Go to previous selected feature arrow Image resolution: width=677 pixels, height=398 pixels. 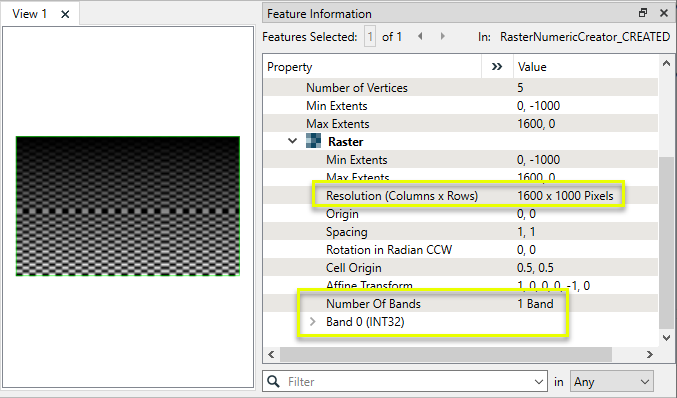(420, 36)
